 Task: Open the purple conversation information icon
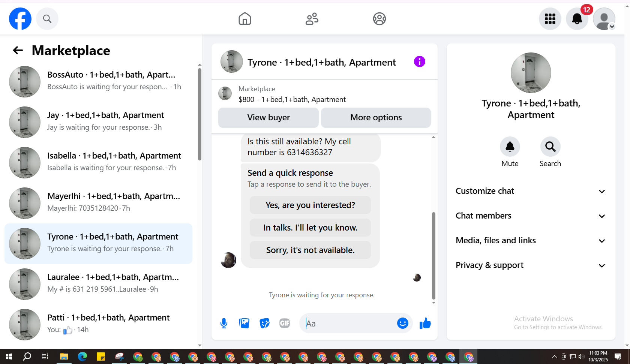(x=420, y=61)
